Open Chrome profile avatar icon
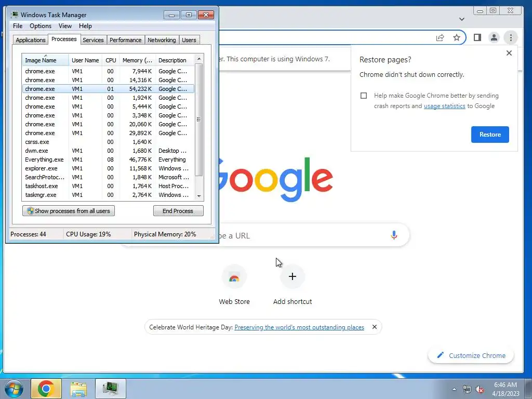 pos(494,37)
